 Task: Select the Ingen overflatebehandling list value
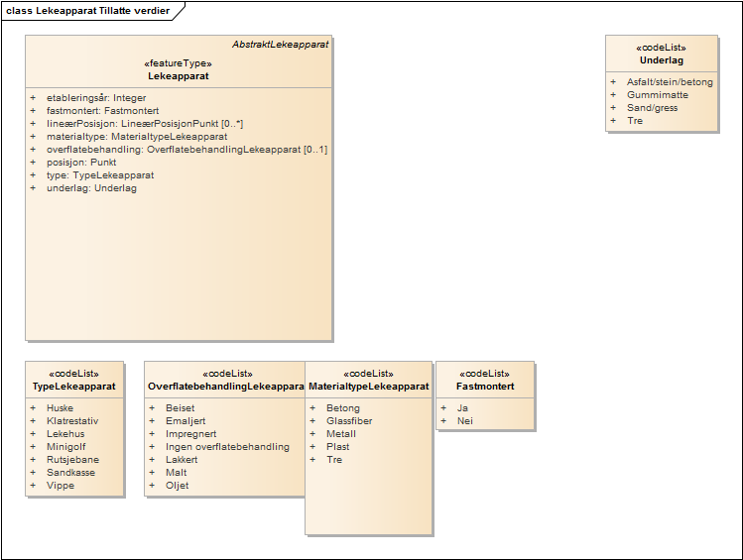pos(227,447)
